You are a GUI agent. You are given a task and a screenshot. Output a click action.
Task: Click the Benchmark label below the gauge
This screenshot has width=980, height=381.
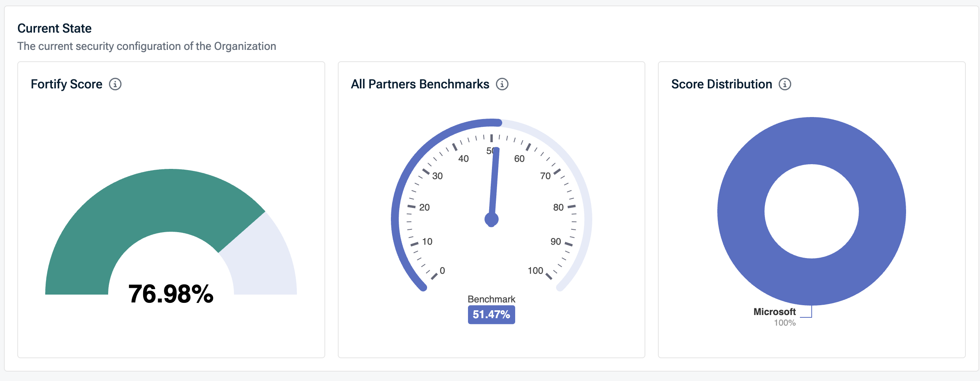[491, 299]
